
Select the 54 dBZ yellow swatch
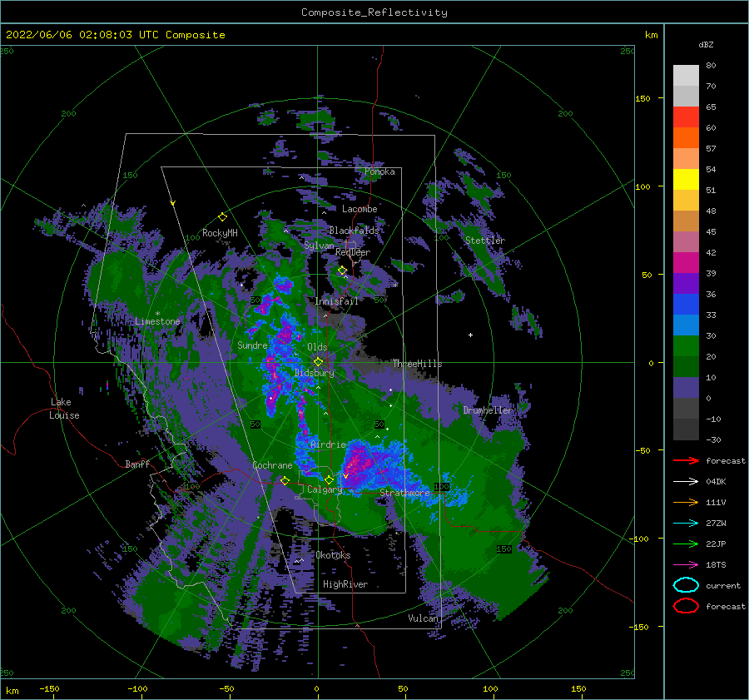(686, 180)
